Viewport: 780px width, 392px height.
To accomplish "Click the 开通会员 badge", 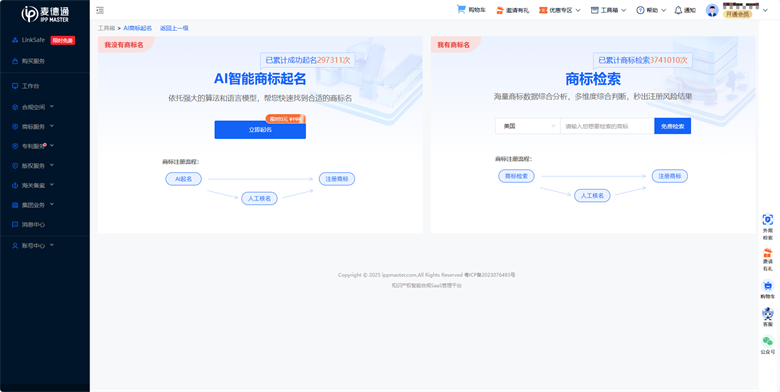I will (x=737, y=14).
